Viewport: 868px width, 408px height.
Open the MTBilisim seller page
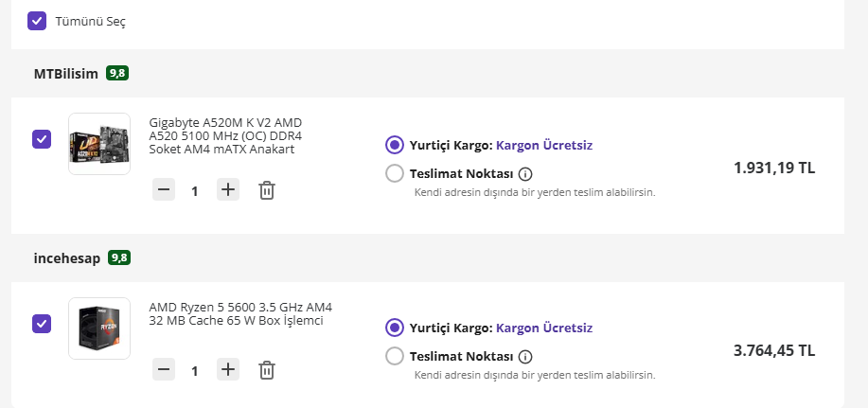(x=66, y=74)
